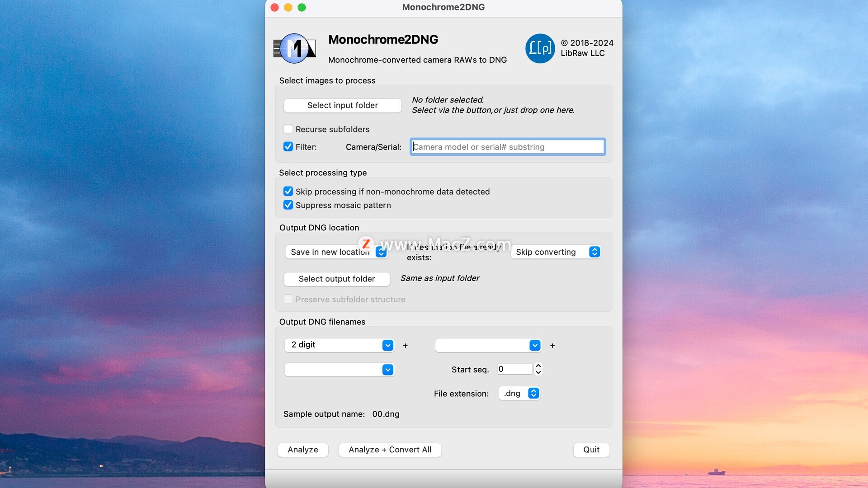Click Select output folder button
The width and height of the screenshot is (868, 488).
(337, 279)
